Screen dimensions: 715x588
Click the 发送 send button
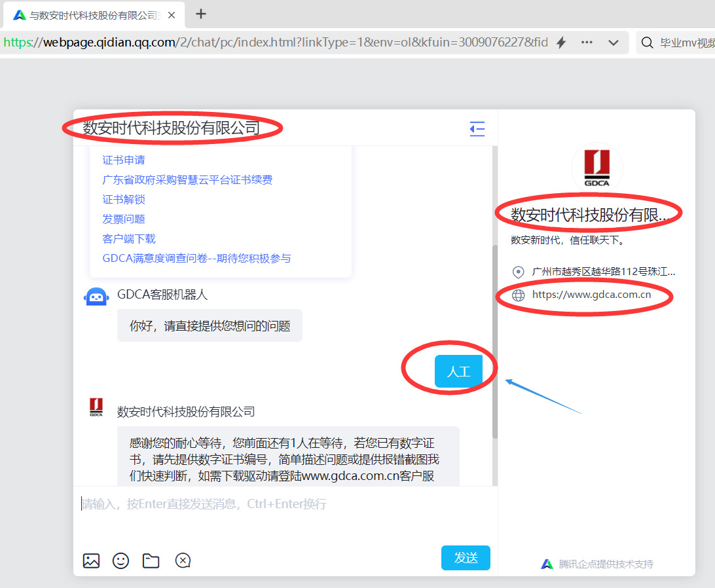tap(466, 557)
